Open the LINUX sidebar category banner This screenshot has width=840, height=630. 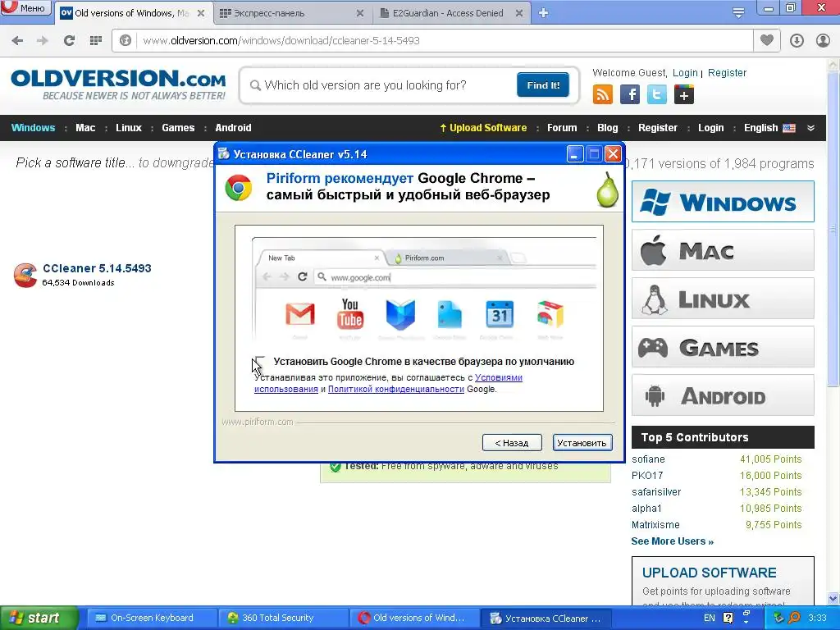point(723,299)
